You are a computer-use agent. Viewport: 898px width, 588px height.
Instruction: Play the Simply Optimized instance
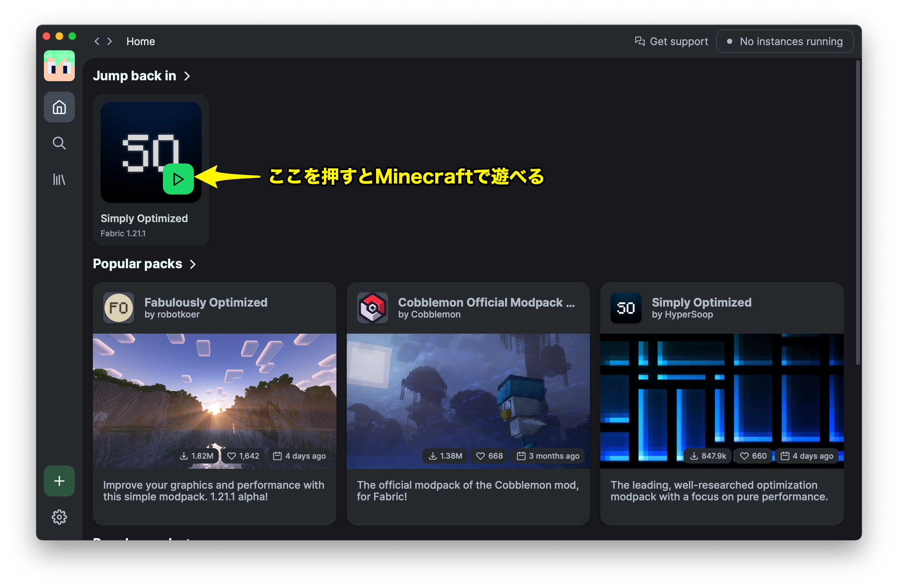[178, 179]
